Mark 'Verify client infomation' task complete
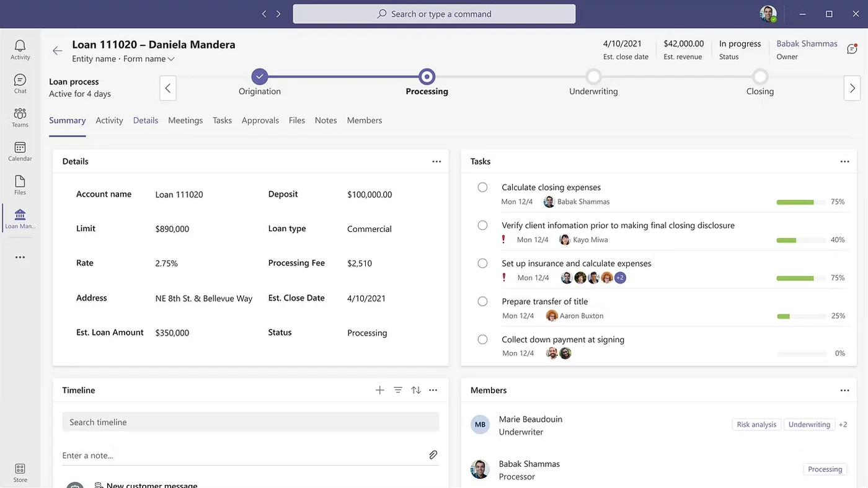The height and width of the screenshot is (488, 868). coord(482,225)
